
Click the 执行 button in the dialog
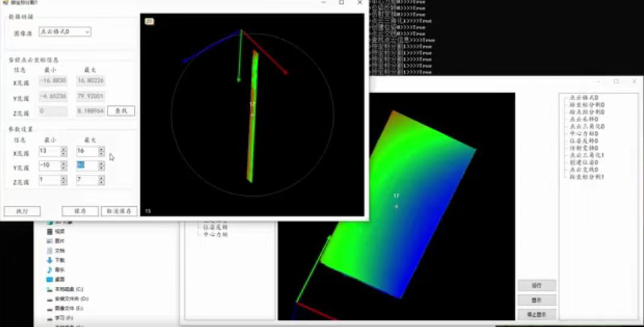22,211
